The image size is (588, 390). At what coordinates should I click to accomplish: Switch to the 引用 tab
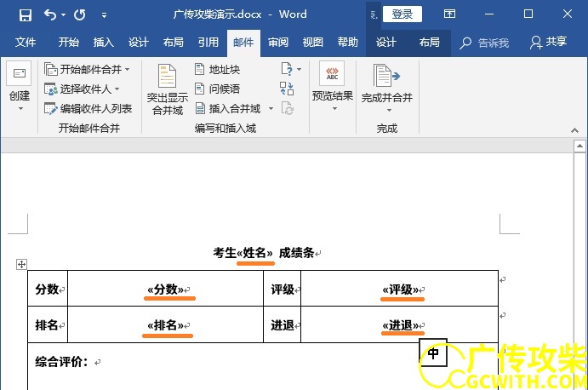pos(208,42)
